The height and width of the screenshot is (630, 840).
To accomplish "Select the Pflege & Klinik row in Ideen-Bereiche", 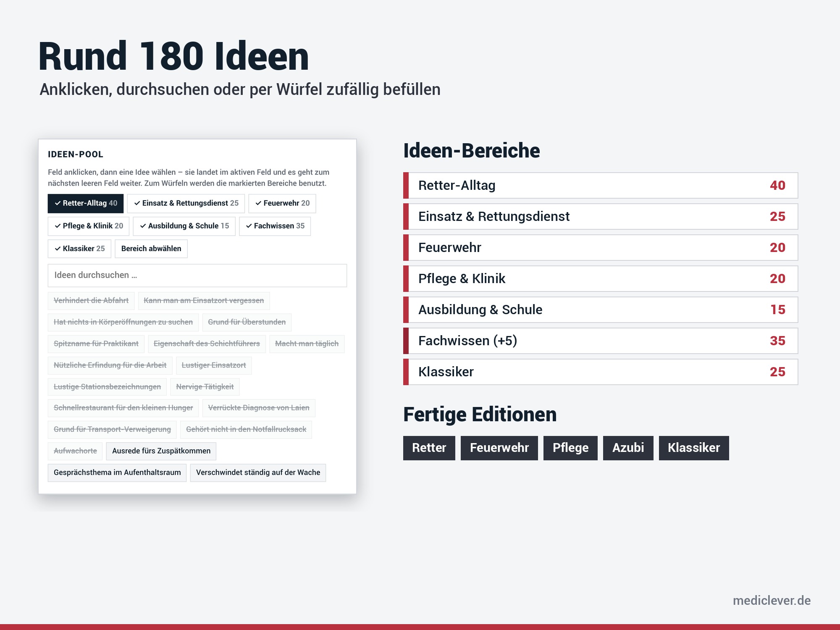I will click(x=601, y=278).
